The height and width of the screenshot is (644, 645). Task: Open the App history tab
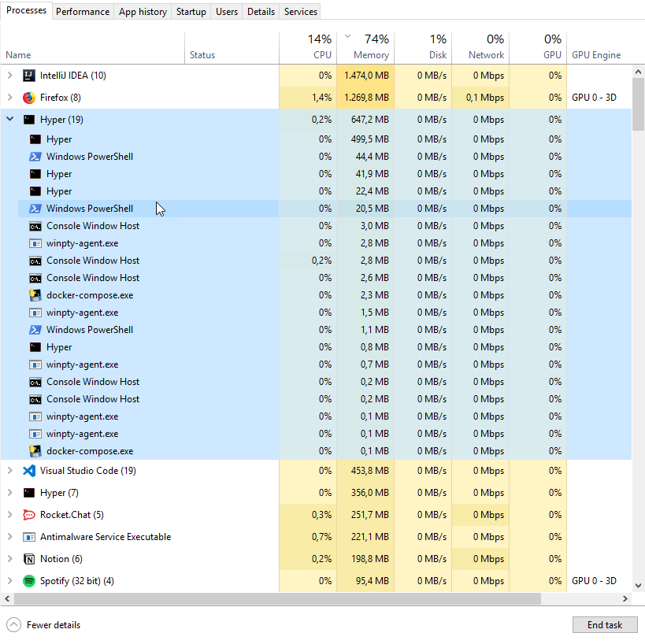click(143, 12)
